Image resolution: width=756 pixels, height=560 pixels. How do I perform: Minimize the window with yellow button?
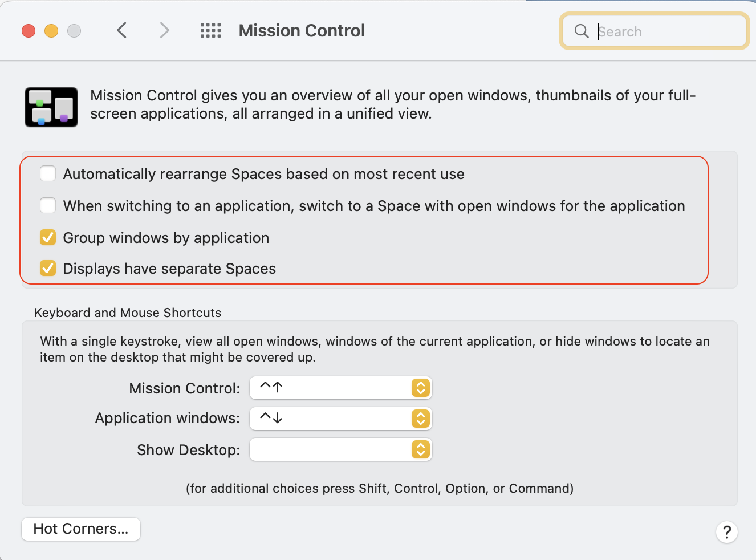pos(51,31)
